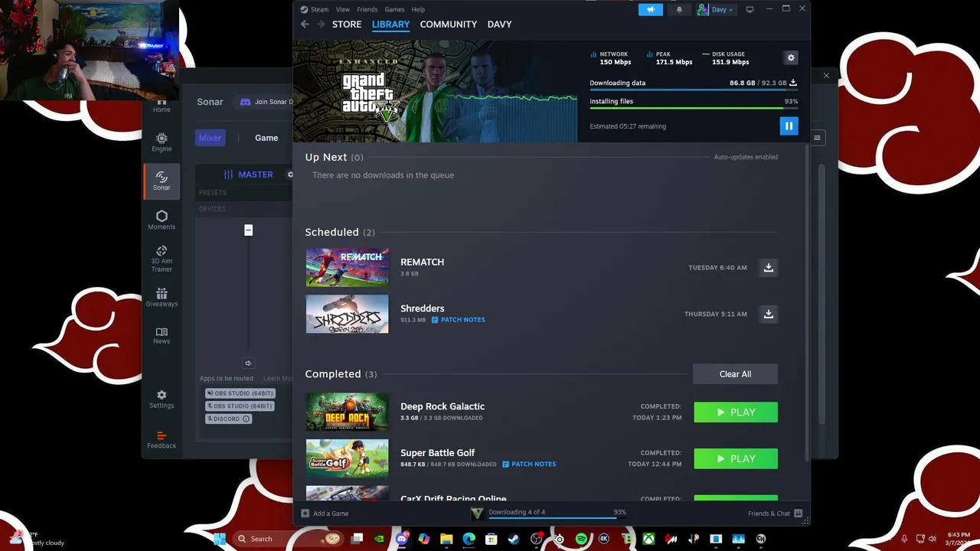This screenshot has width=980, height=551.
Task: Open Steam from the taskbar
Action: coord(514,539)
